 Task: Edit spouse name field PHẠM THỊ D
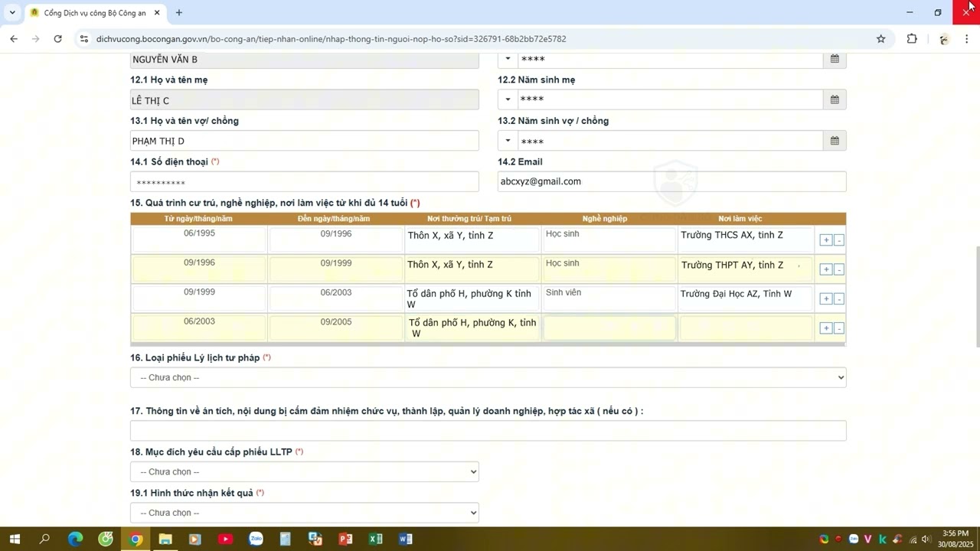coord(305,141)
